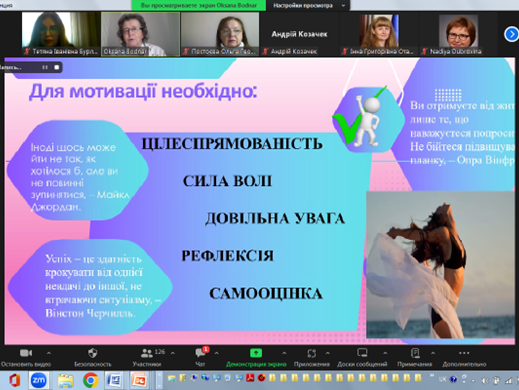
Task: Select Інна Григорівна video thumbnail
Action: [379, 34]
